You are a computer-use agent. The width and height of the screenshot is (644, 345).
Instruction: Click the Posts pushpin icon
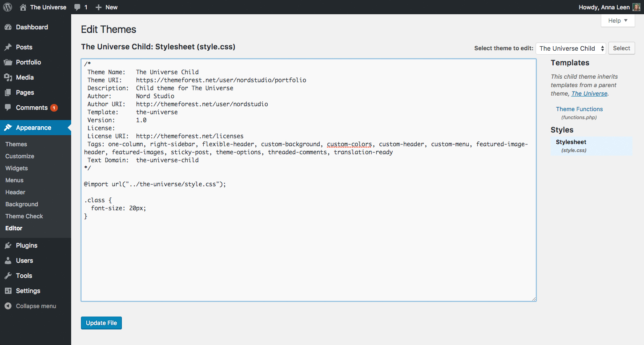click(8, 47)
